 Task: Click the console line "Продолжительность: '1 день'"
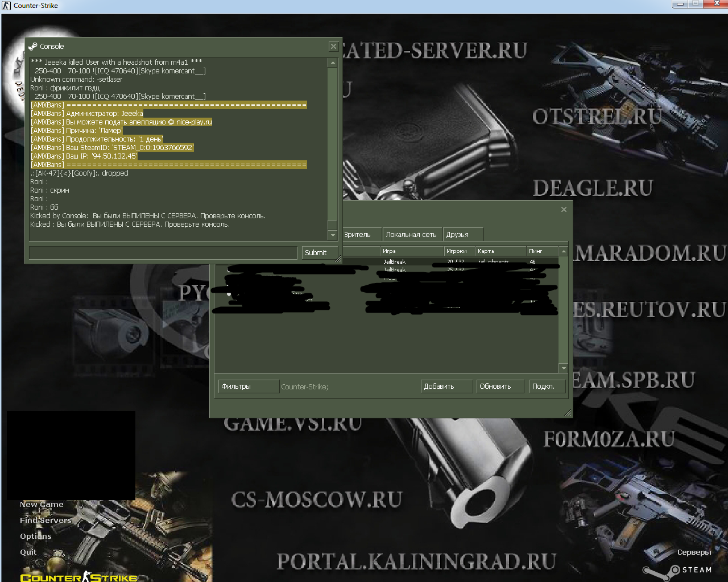[97, 139]
